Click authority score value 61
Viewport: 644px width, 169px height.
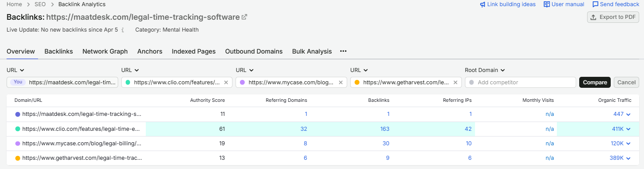(x=222, y=129)
